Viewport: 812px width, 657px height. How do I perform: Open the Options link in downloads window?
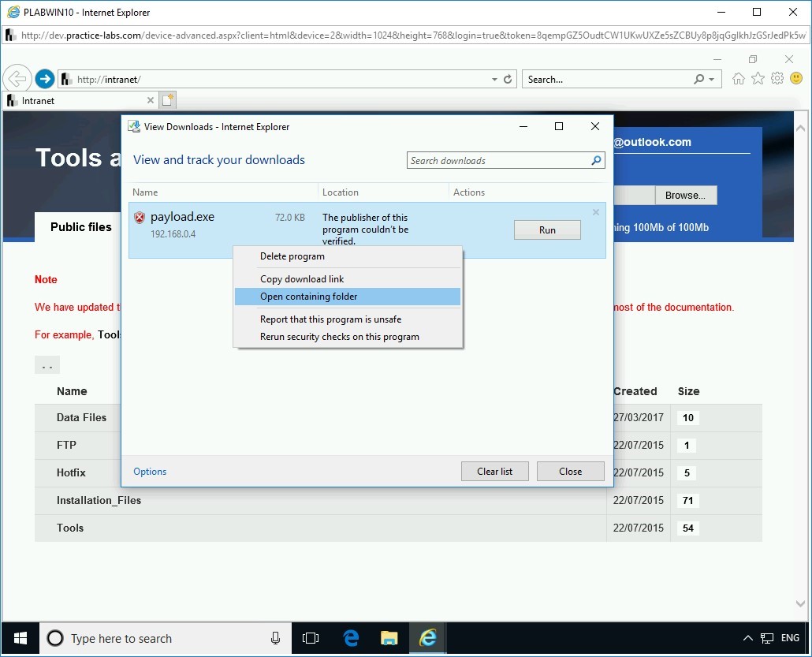(x=150, y=472)
